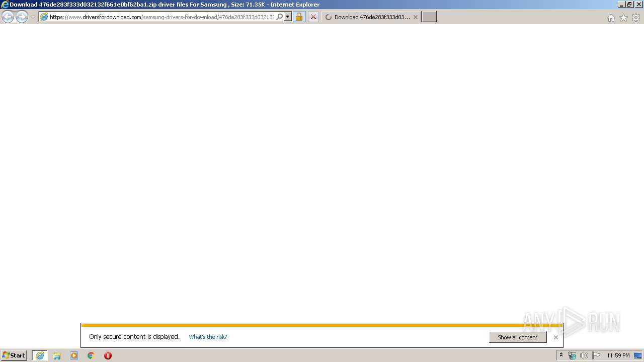This screenshot has width=644, height=362.
Task: Click the red Opera-style taskbar icon
Action: (x=108, y=355)
